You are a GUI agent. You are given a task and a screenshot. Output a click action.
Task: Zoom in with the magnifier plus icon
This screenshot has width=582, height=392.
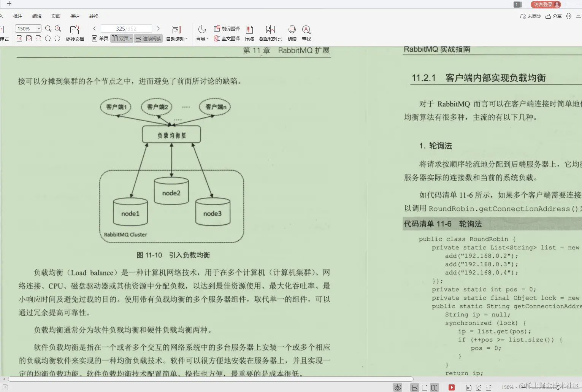(x=57, y=28)
